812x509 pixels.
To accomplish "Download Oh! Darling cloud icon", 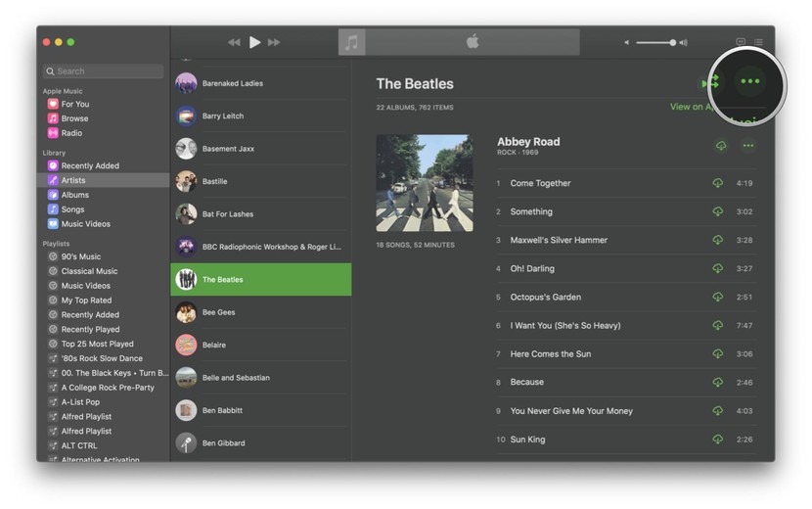I will pos(717,268).
